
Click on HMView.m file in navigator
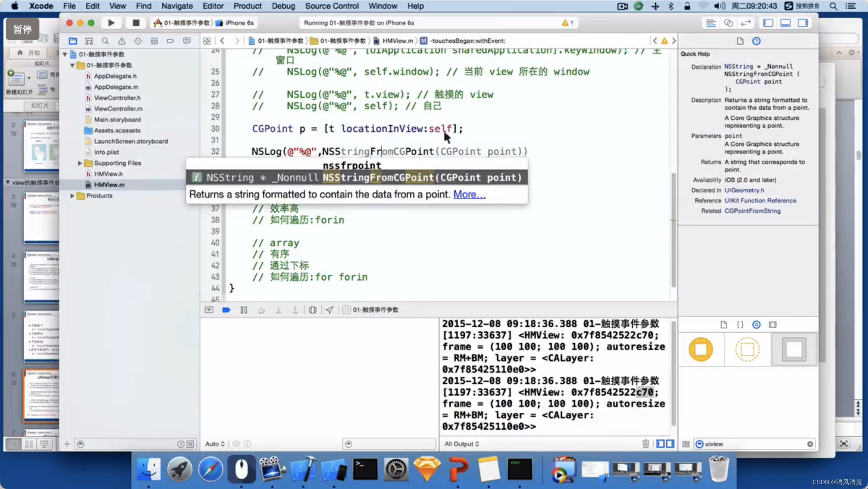pyautogui.click(x=109, y=184)
